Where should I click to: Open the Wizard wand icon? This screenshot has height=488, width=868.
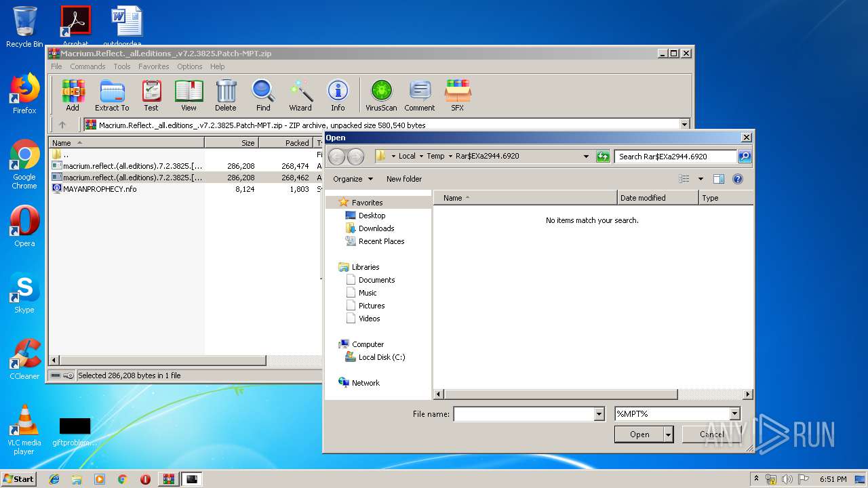(x=300, y=95)
